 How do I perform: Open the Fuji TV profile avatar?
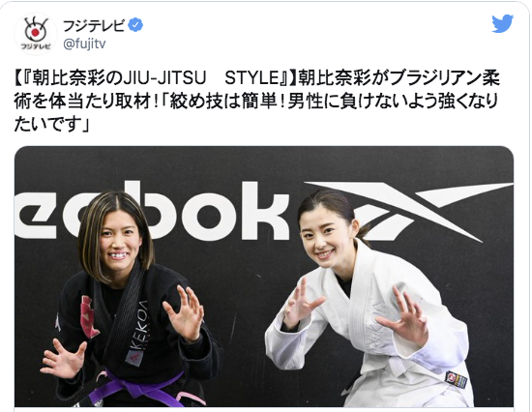click(x=36, y=34)
